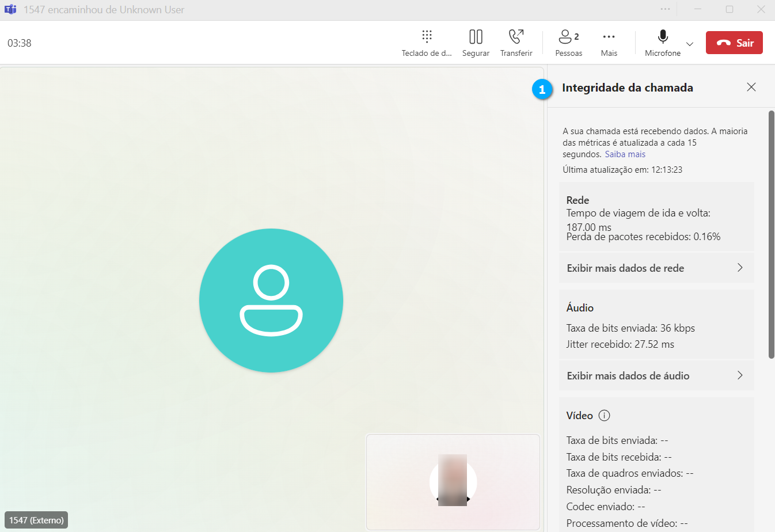Screen dimensions: 775x532
Task: Click the 1547 (Externo) name label
Action: click(36, 520)
